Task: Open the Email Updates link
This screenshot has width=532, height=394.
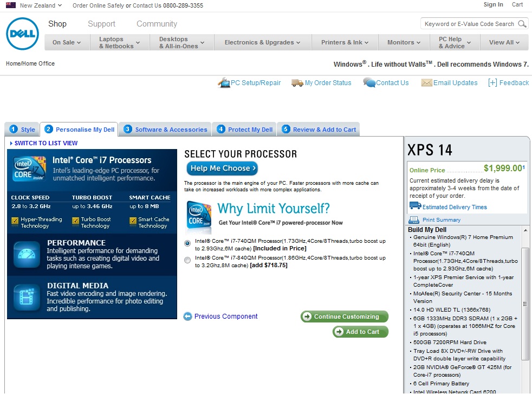Action: pyautogui.click(x=455, y=83)
